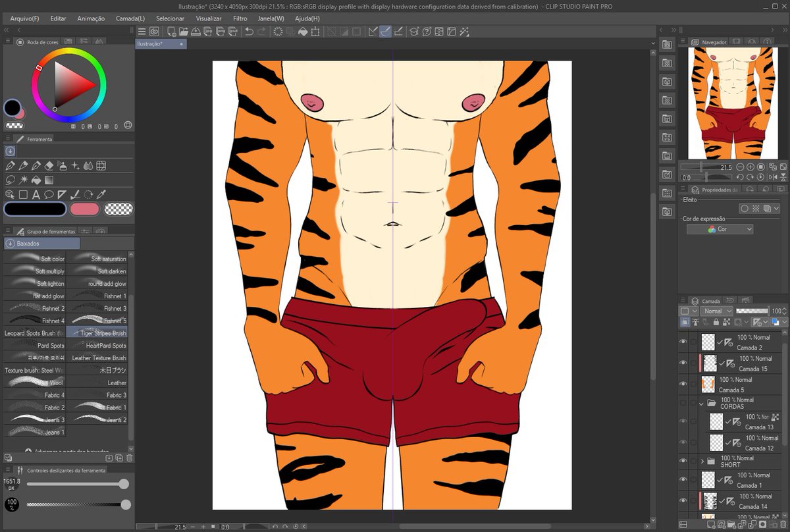Hide layer Camada 14
This screenshot has height=532, width=790.
coord(683,500)
